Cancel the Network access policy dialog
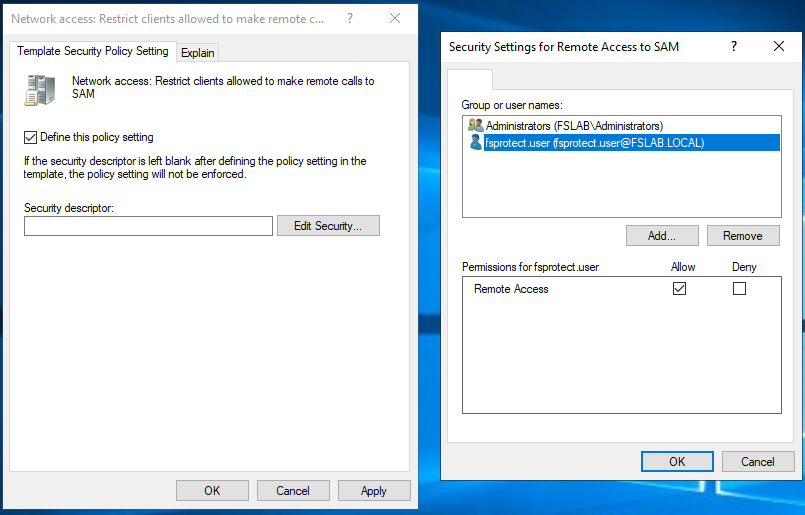805x515 pixels. 293,491
